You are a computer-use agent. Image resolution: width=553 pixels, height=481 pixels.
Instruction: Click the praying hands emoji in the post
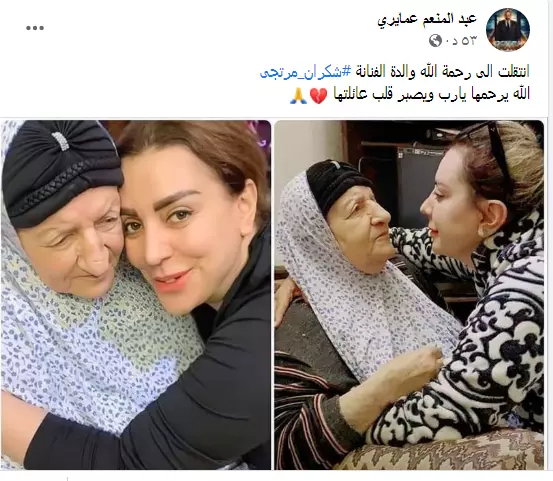[x=298, y=96]
